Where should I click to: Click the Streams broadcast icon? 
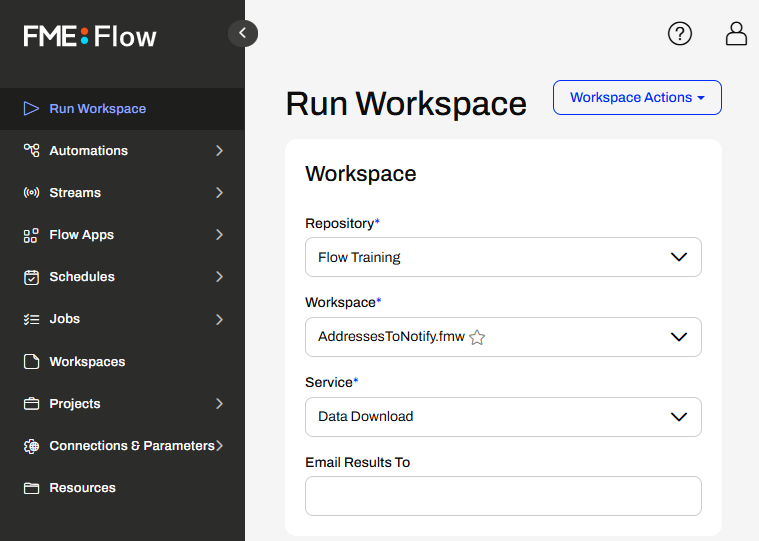[x=31, y=193]
